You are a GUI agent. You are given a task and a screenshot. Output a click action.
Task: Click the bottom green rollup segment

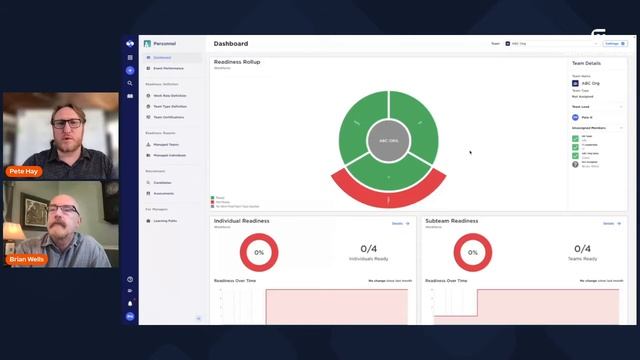389,176
